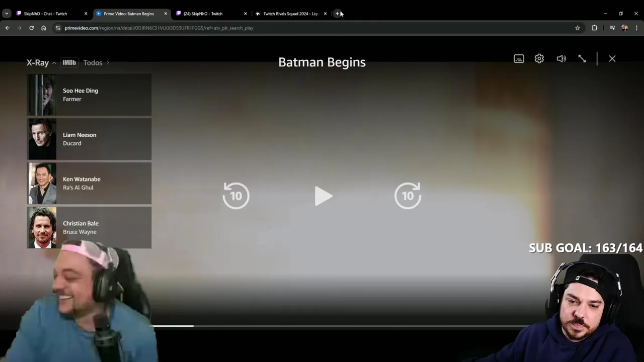This screenshot has width=644, height=362.
Task: Open subtitles and audio options
Action: [519, 59]
